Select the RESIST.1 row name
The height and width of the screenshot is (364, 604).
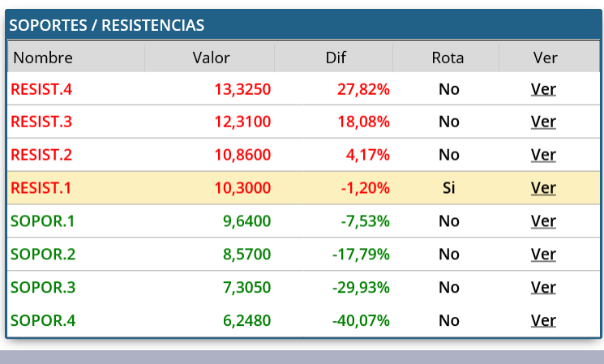41,188
